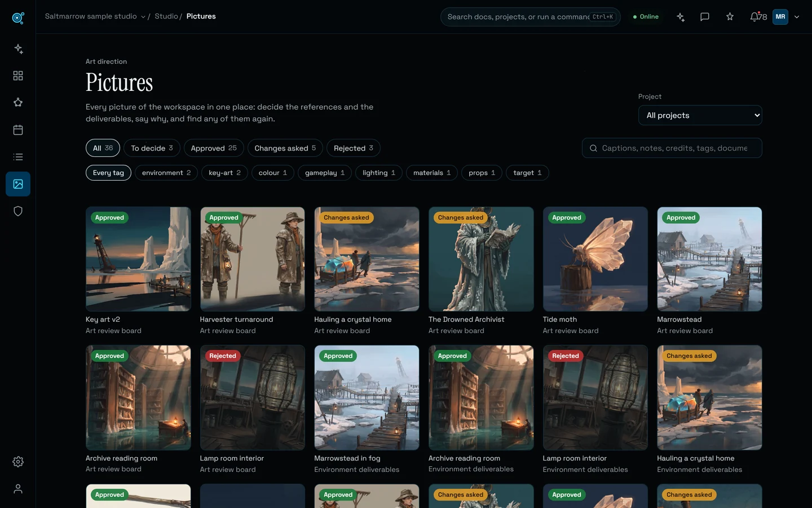
Task: Toggle the props tag chip
Action: pyautogui.click(x=482, y=173)
